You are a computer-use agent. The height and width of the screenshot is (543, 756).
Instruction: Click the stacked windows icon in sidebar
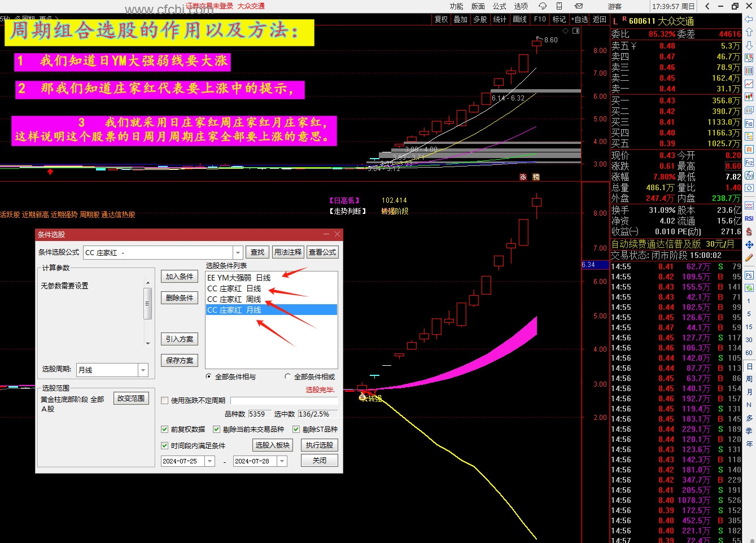[x=749, y=110]
